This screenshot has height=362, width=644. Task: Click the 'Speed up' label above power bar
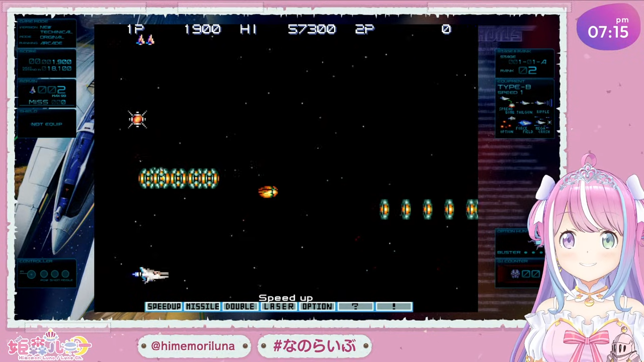point(286,298)
